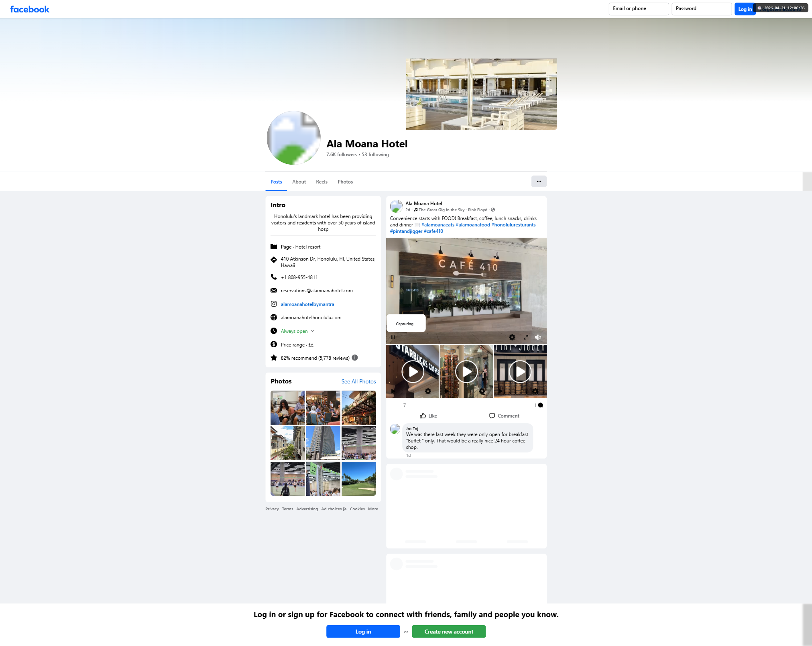Open the About tab
The image size is (812, 646).
[x=299, y=182]
